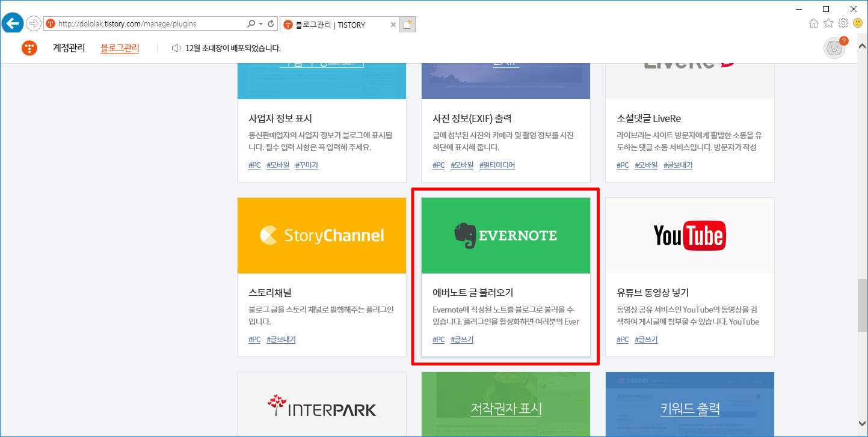The width and height of the screenshot is (868, 437).
Task: Click #모바일 tag under 사진 정보(EXIF) 출력
Action: coord(462,165)
